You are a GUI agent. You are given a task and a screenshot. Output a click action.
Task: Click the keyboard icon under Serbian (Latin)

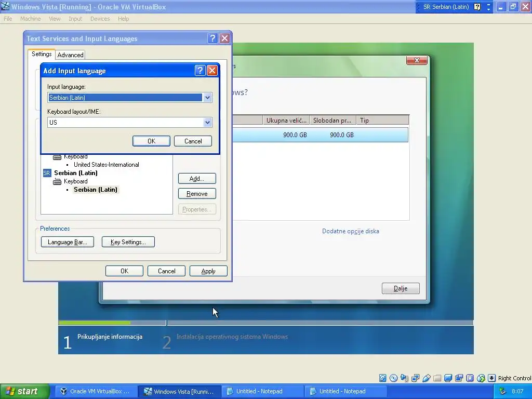point(57,181)
